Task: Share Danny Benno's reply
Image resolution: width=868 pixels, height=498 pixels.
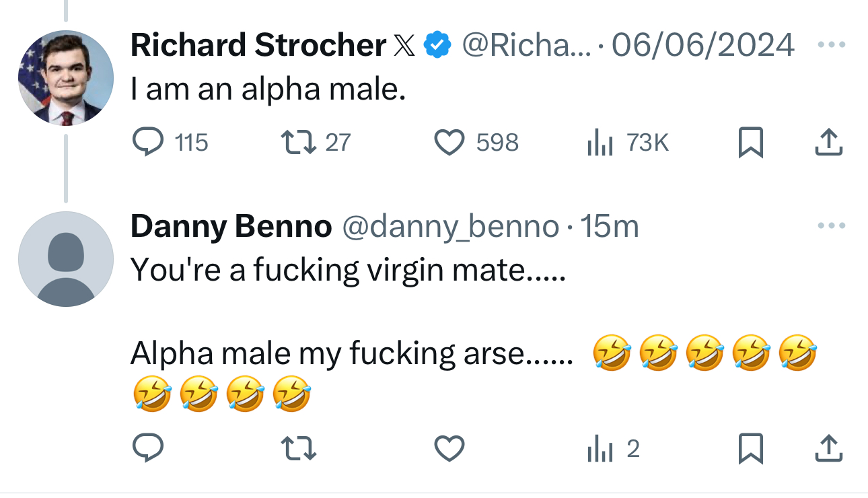Action: click(828, 449)
